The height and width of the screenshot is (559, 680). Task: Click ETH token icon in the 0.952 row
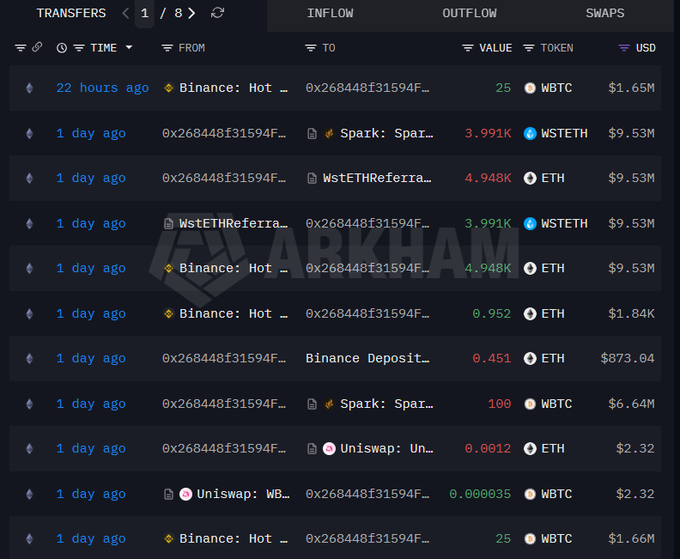(x=530, y=314)
